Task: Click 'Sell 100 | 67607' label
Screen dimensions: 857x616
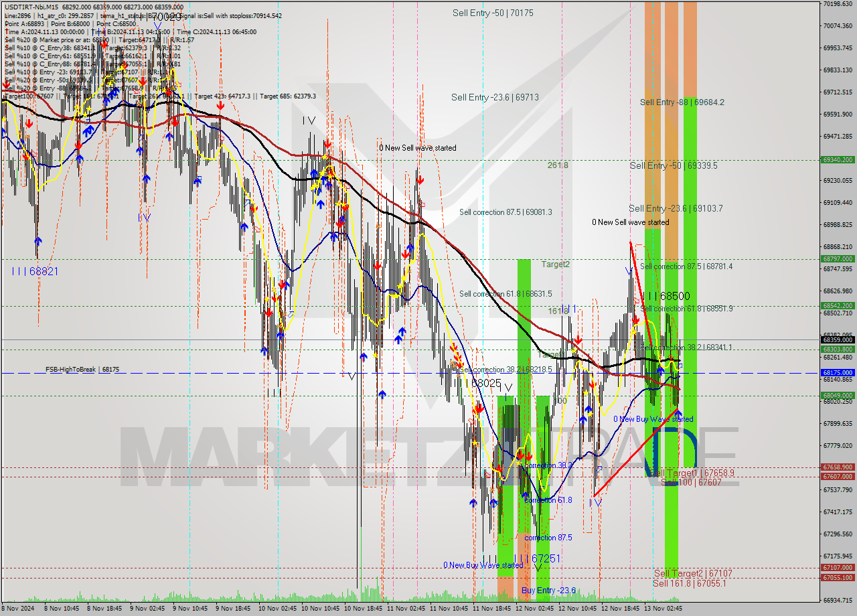Action: [691, 482]
